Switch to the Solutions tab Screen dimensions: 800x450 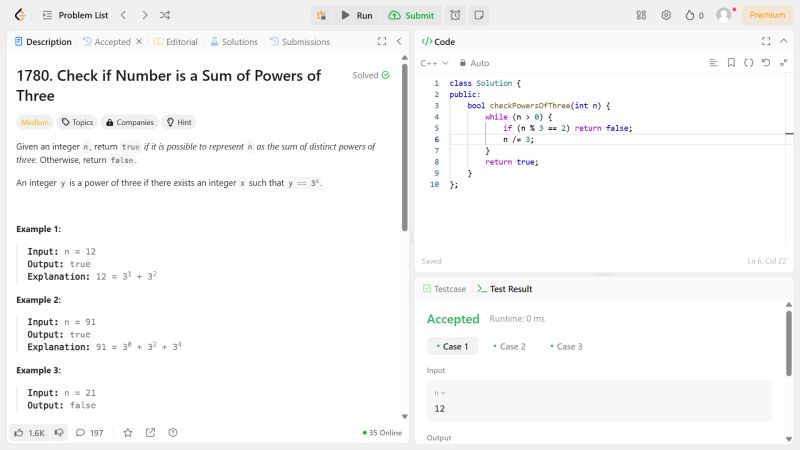click(233, 42)
